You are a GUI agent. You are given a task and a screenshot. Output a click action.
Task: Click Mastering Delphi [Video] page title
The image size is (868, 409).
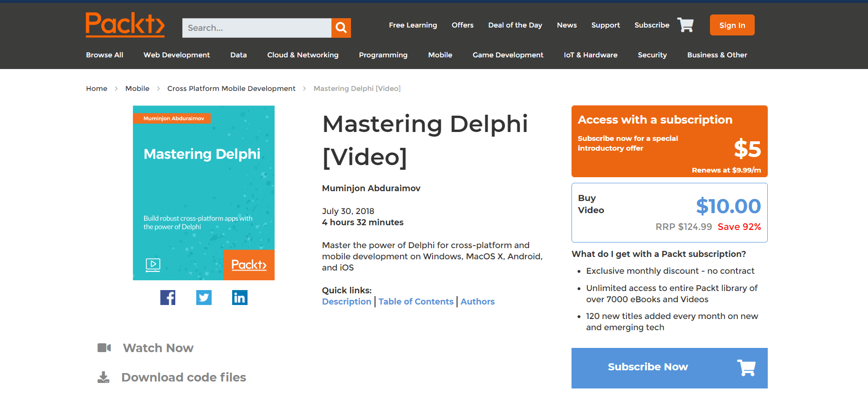click(x=425, y=140)
